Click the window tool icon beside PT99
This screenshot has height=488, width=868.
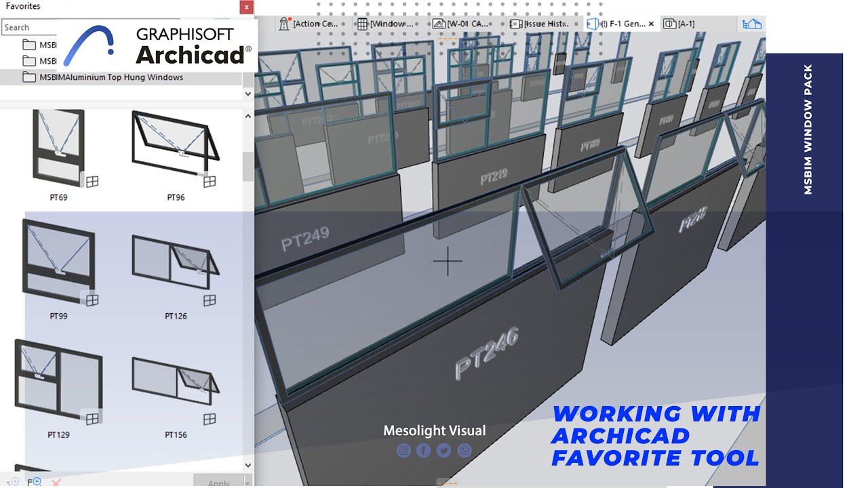pos(92,300)
